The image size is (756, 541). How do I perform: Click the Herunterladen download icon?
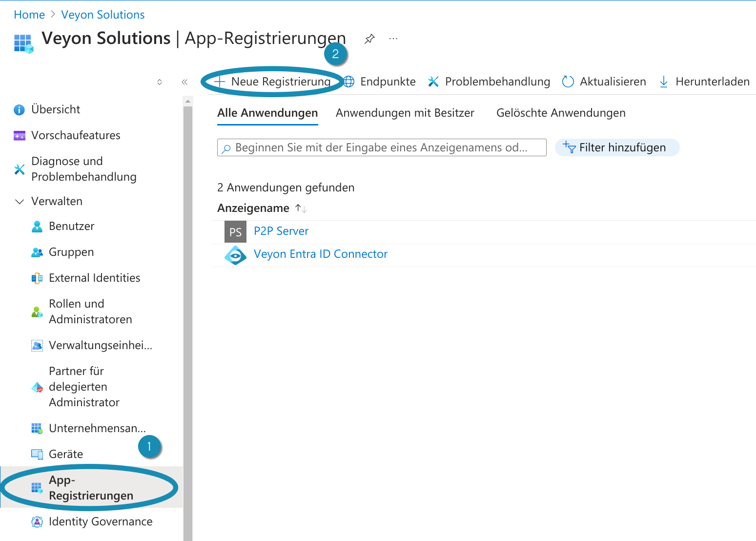(x=664, y=82)
